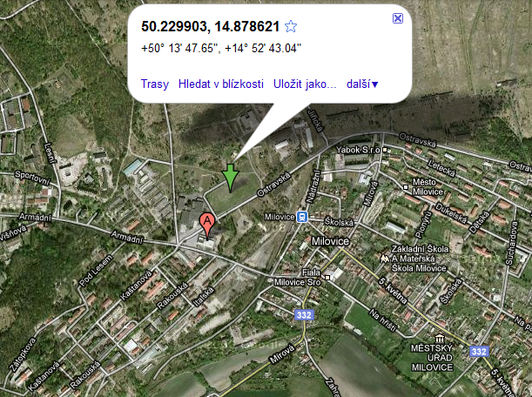Image resolution: width=532 pixels, height=397 pixels.
Task: Close the coordinates info bubble
Action: tap(398, 18)
